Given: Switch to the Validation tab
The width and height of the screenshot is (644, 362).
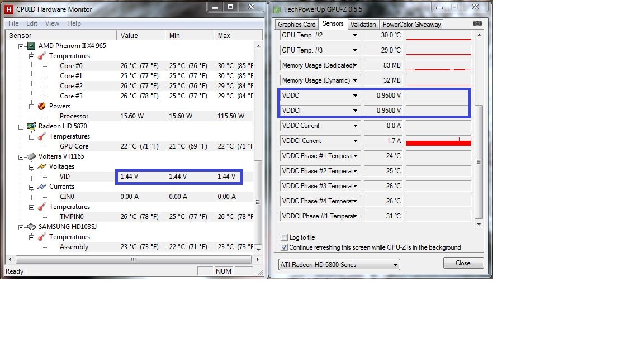Looking at the screenshot, I should click(363, 25).
